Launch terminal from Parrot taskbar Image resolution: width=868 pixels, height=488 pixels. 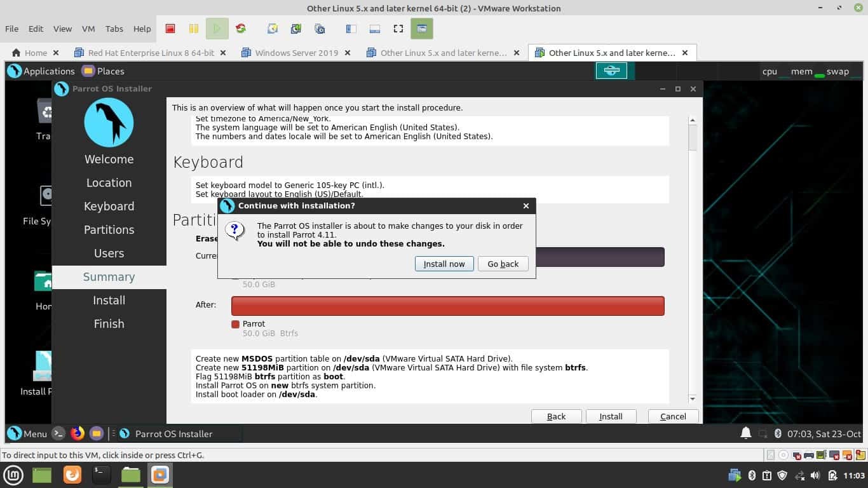tap(58, 433)
